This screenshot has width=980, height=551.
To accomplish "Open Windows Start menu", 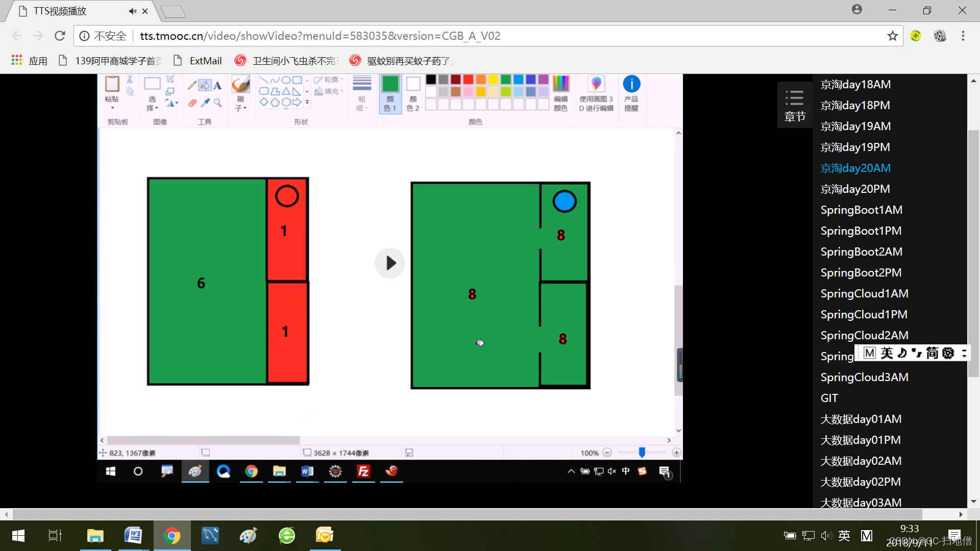I will click(18, 536).
